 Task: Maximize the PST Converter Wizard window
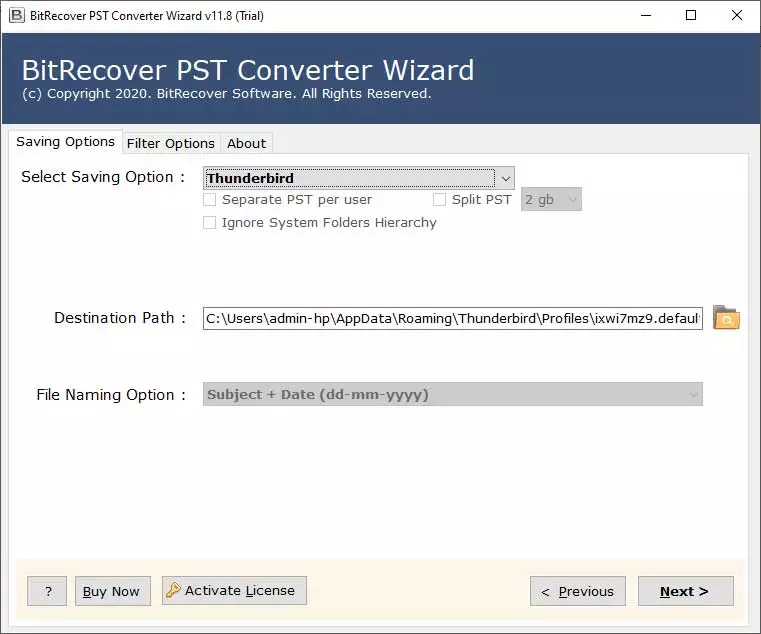click(691, 16)
